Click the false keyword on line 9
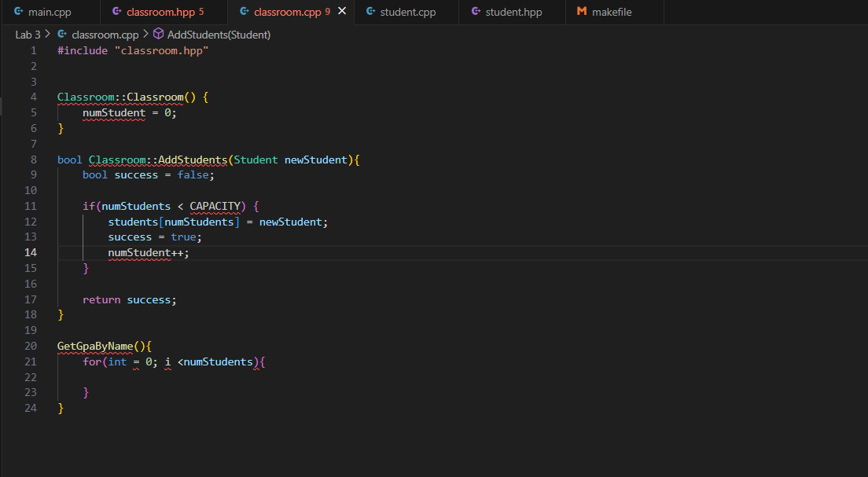This screenshot has width=868, height=477. tap(193, 175)
